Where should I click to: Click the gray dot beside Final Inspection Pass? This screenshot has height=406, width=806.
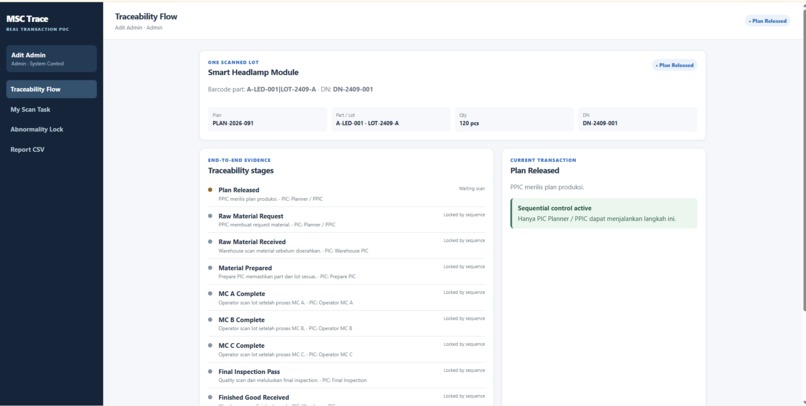click(210, 372)
